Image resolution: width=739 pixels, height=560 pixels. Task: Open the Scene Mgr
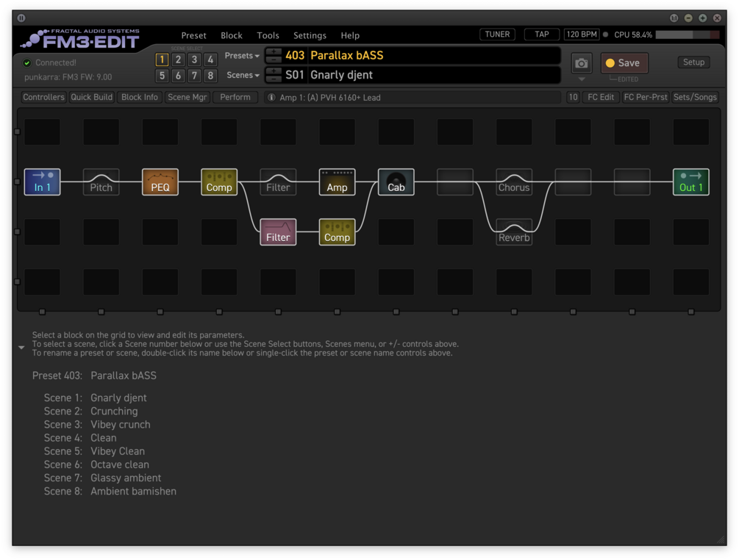(187, 97)
